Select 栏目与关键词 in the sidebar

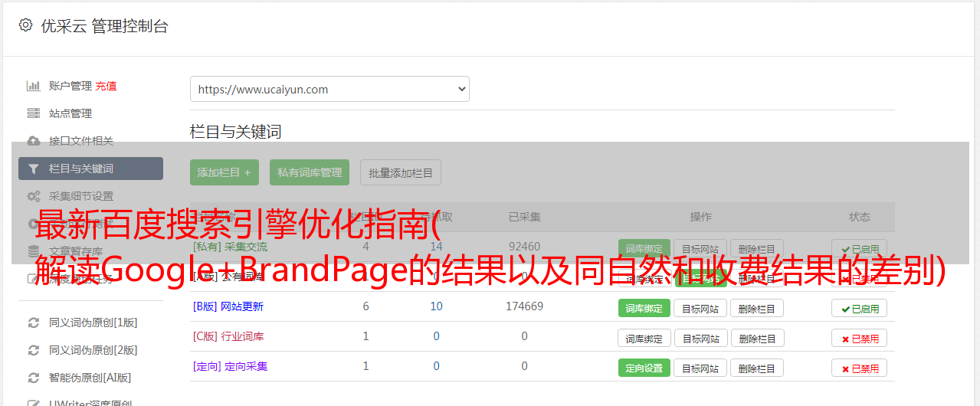[x=90, y=169]
